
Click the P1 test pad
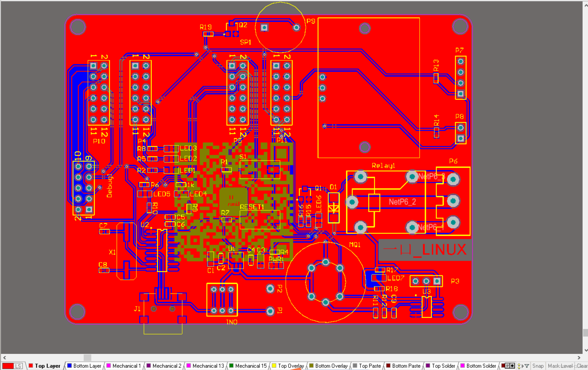[x=270, y=311]
